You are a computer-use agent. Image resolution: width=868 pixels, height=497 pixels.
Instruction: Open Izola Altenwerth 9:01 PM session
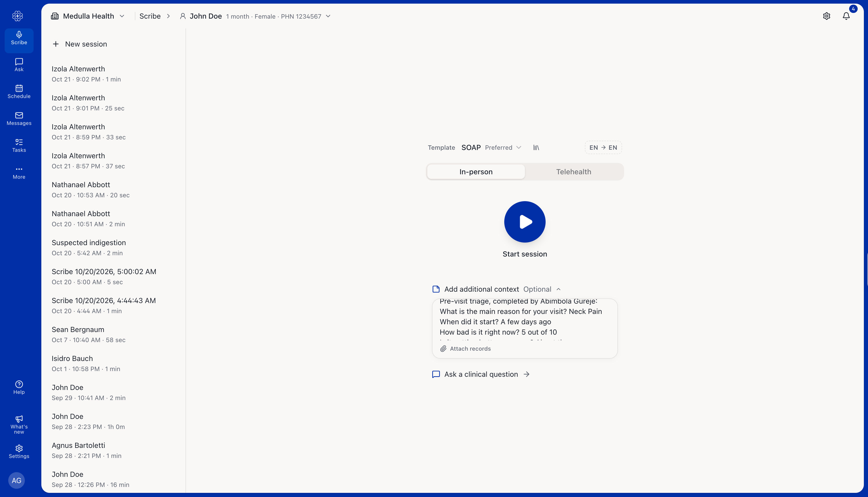113,103
